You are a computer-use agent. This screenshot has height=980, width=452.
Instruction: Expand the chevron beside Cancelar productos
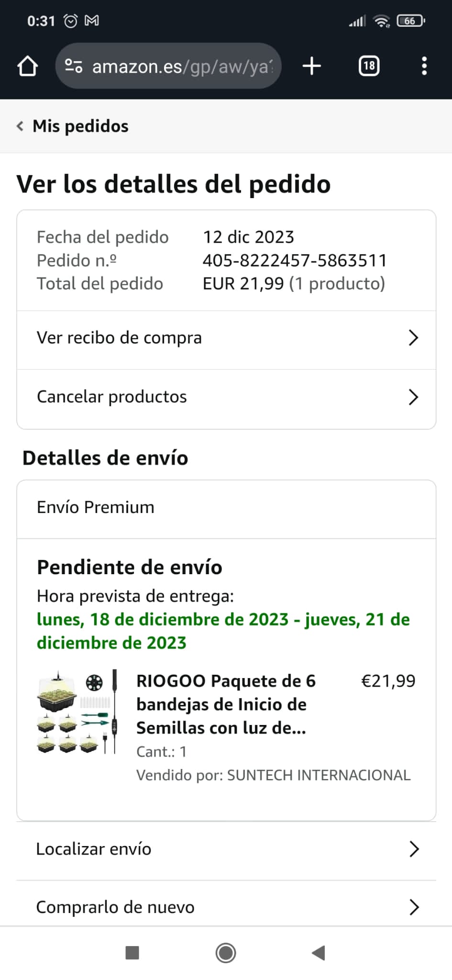click(x=414, y=397)
